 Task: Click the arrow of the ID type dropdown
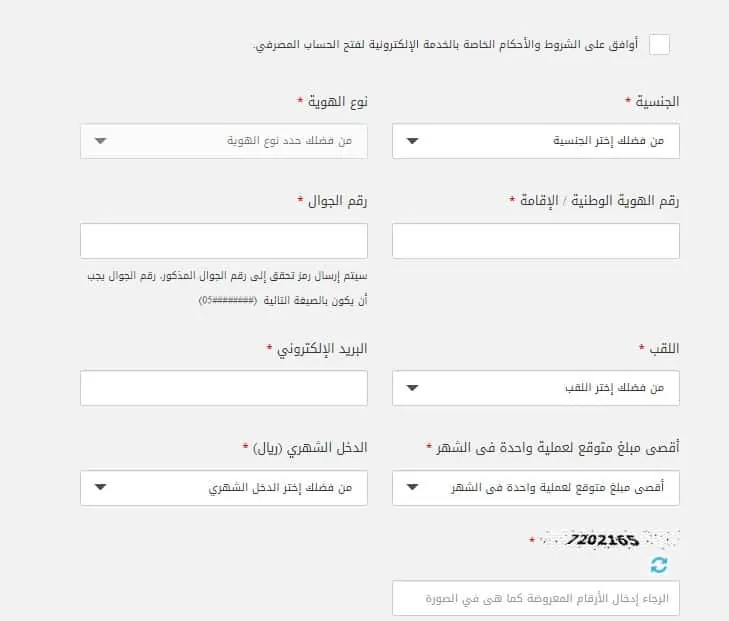click(x=100, y=141)
